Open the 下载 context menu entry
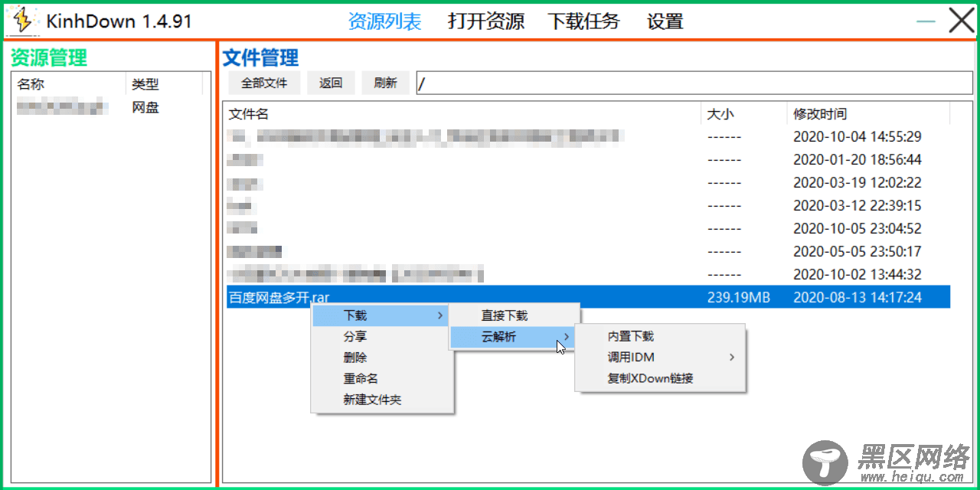 pos(380,315)
